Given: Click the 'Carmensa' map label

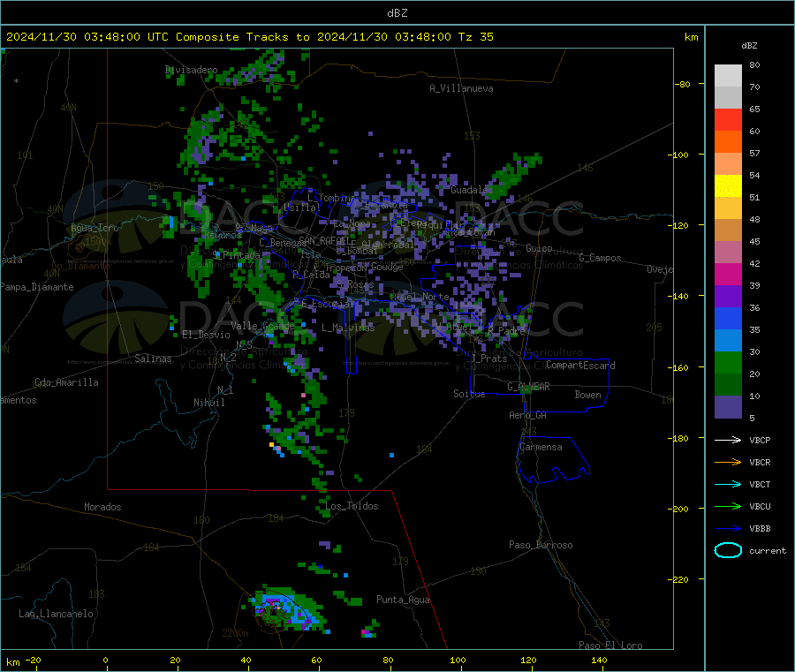Looking at the screenshot, I should pos(541,447).
